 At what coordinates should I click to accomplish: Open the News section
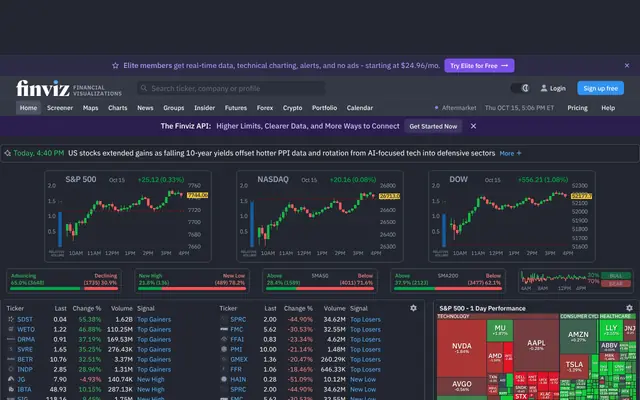pos(145,108)
